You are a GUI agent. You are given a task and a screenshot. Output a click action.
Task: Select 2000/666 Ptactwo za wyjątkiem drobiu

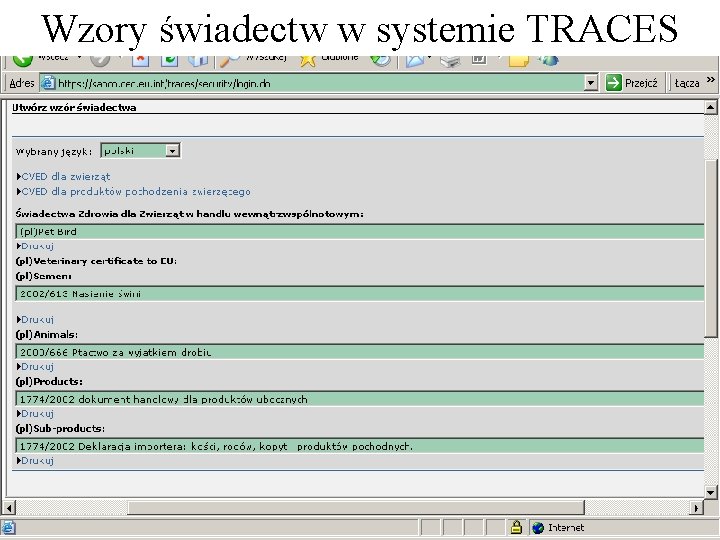(360, 352)
